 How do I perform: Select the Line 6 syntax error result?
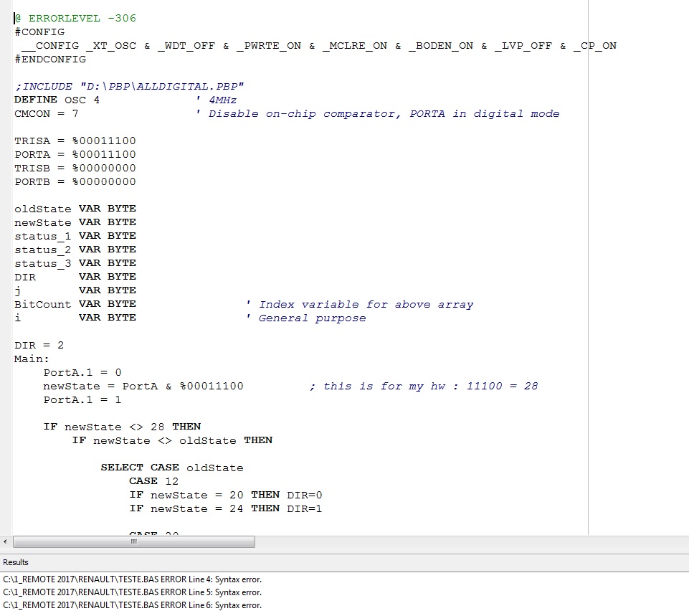pos(133,605)
